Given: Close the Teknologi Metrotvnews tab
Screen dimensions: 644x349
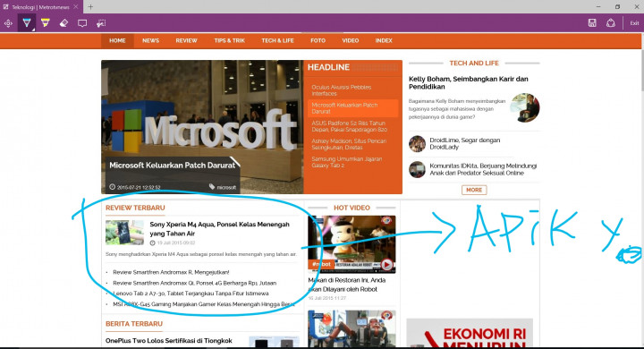Looking at the screenshot, I should pyautogui.click(x=75, y=7).
